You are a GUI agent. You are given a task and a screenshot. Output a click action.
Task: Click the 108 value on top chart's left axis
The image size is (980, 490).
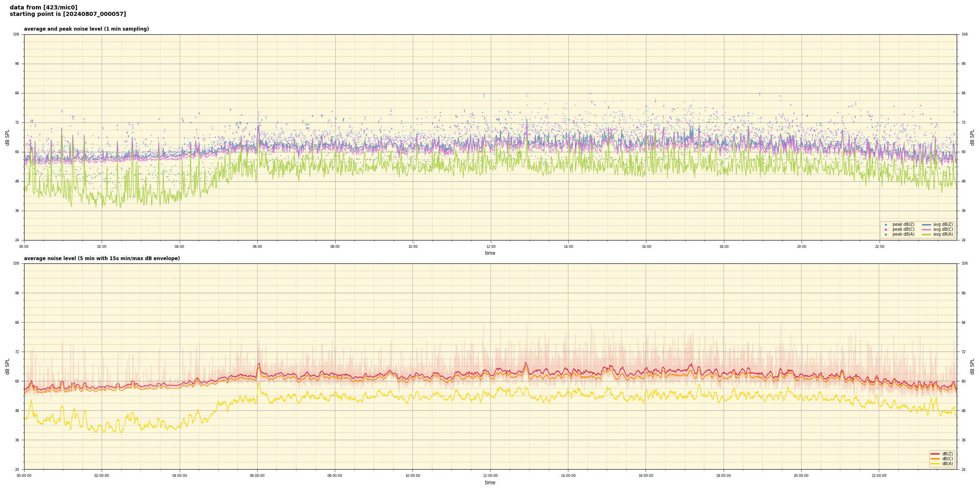click(x=16, y=34)
